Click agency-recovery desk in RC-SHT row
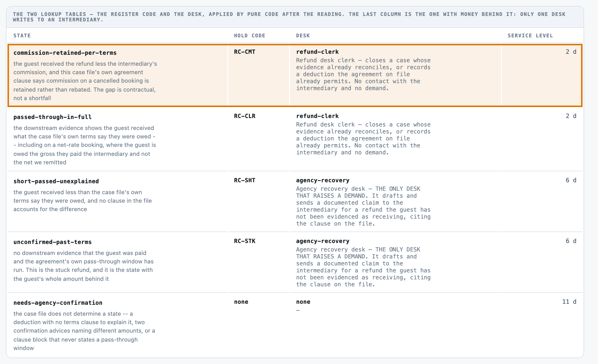The height and width of the screenshot is (364, 598). point(323,180)
